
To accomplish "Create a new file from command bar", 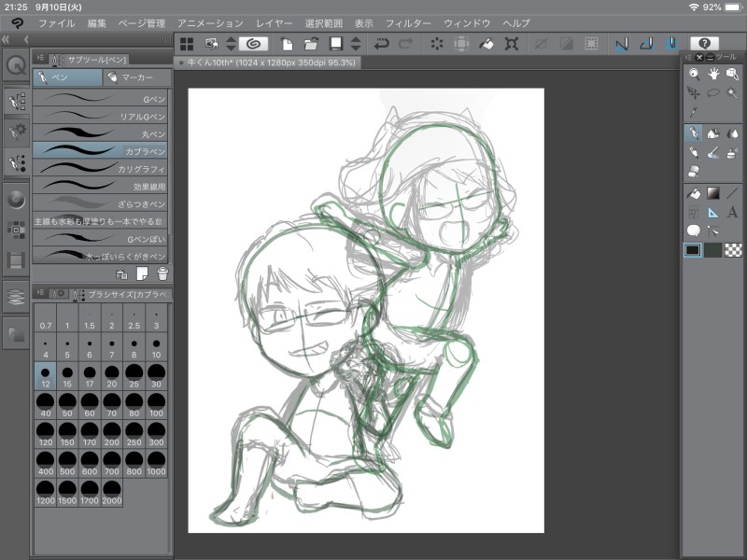I will pyautogui.click(x=287, y=44).
